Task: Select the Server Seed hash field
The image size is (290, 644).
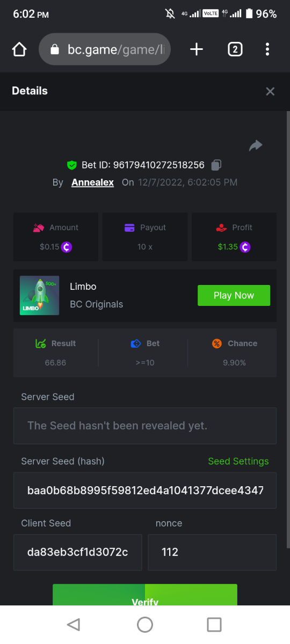Action: click(145, 491)
